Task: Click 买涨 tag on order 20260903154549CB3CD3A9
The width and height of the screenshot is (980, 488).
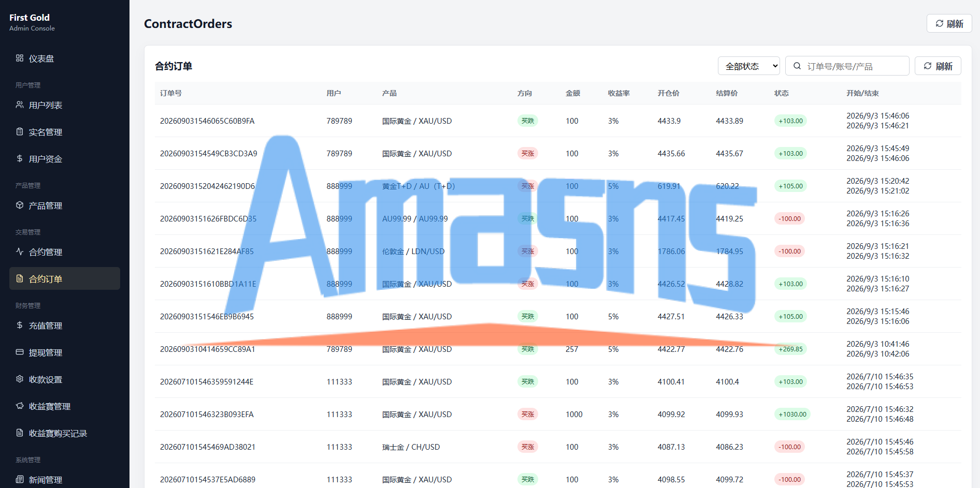Action: pos(528,153)
